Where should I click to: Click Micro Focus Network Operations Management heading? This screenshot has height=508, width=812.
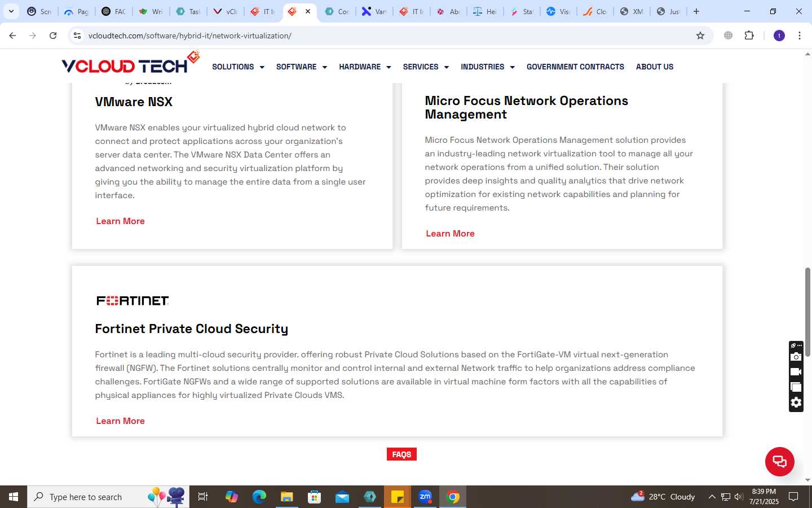click(526, 107)
